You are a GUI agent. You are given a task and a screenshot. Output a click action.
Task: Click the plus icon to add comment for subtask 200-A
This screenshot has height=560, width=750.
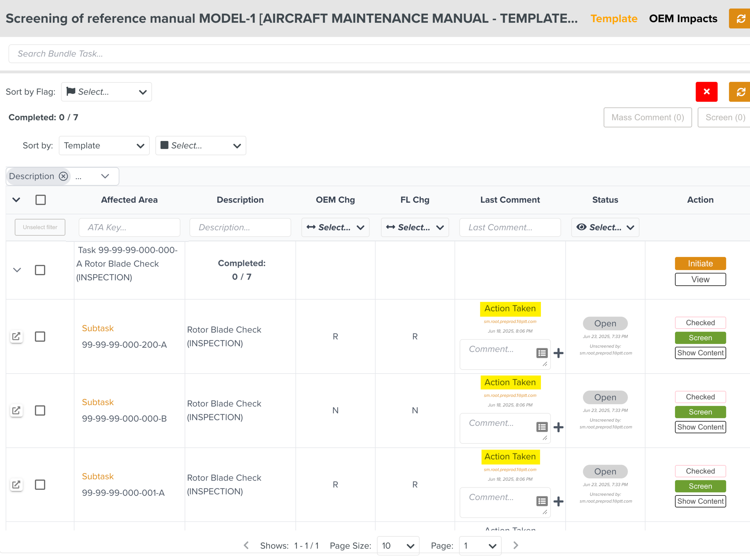[558, 353]
